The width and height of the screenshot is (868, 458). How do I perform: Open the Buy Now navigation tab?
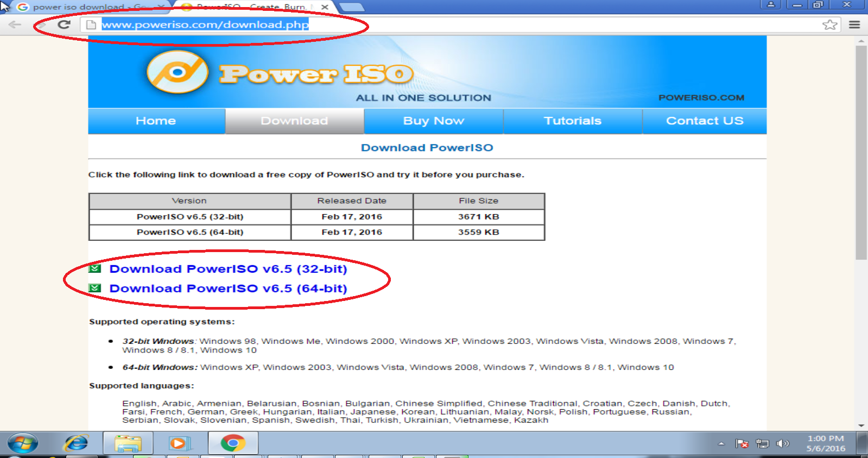point(434,121)
